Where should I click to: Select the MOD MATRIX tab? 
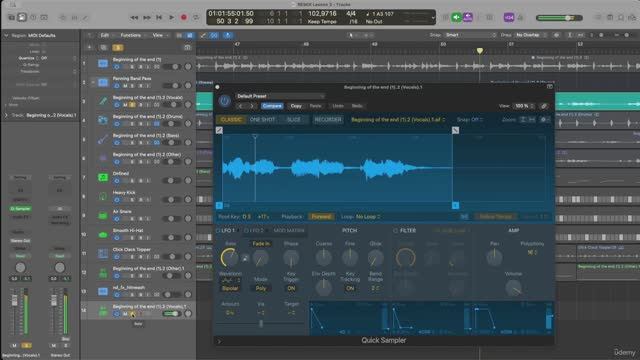(289, 231)
